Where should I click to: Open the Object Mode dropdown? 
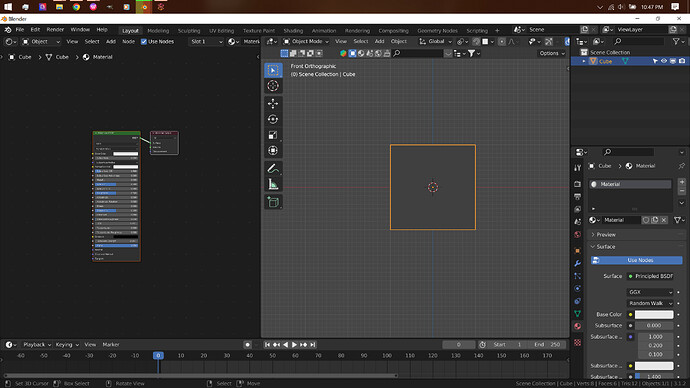coord(306,41)
